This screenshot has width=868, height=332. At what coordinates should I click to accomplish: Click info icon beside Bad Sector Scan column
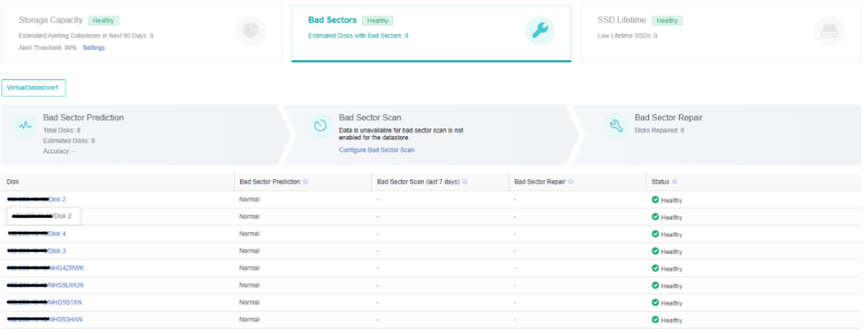click(x=465, y=182)
